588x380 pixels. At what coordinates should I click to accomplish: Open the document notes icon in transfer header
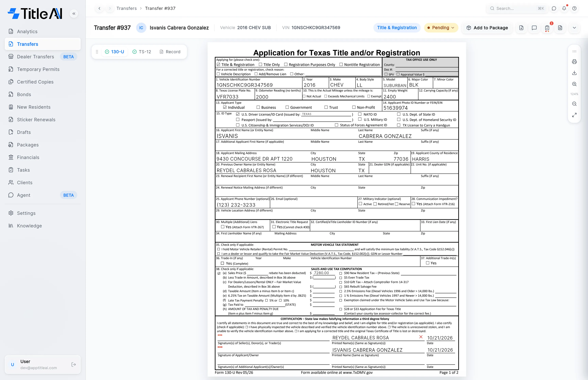560,28
